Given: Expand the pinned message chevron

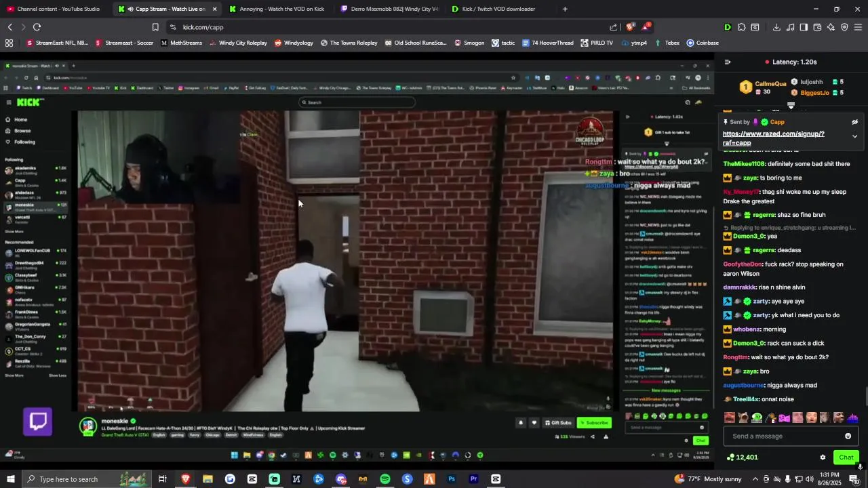Looking at the screenshot, I should click(x=854, y=136).
